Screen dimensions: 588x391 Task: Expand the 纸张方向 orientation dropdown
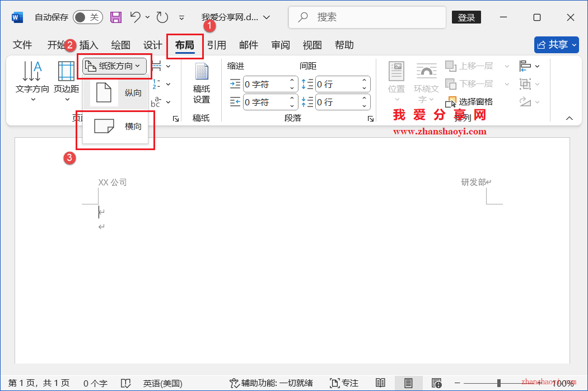pyautogui.click(x=114, y=66)
